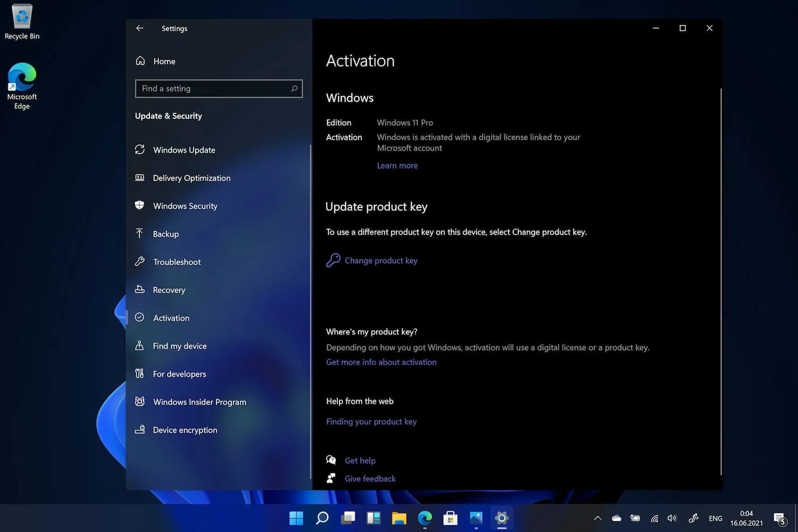Open the Start menu from taskbar
Screen dimensions: 798x532
pos(296,518)
